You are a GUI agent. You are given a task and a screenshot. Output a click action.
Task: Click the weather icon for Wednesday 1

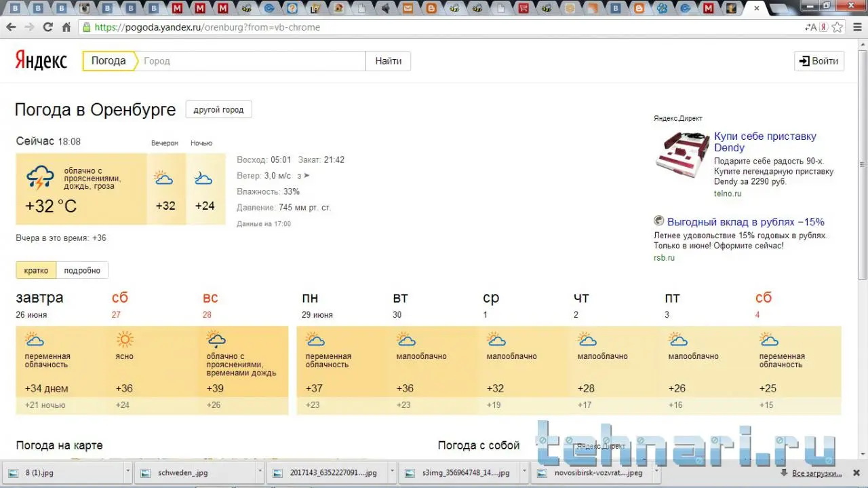click(x=496, y=339)
